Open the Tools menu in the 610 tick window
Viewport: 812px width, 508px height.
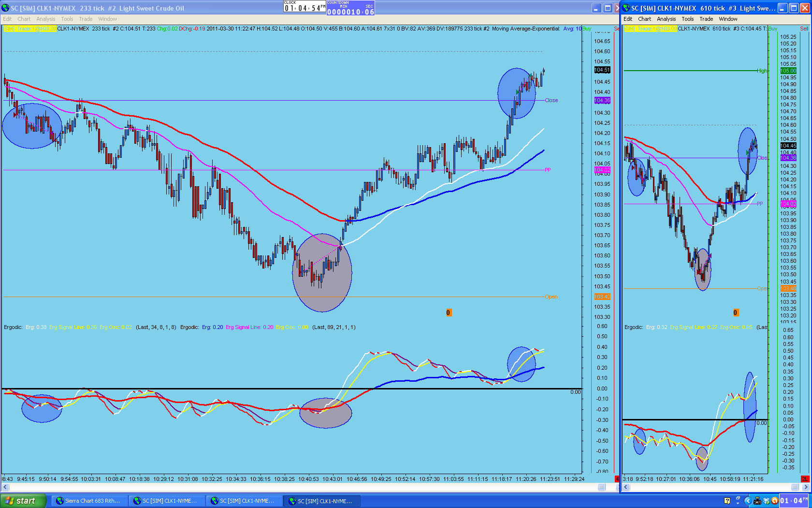pyautogui.click(x=688, y=19)
